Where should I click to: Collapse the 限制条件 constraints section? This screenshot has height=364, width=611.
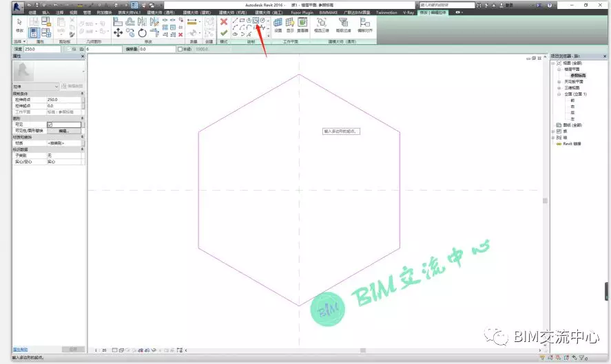click(x=82, y=94)
